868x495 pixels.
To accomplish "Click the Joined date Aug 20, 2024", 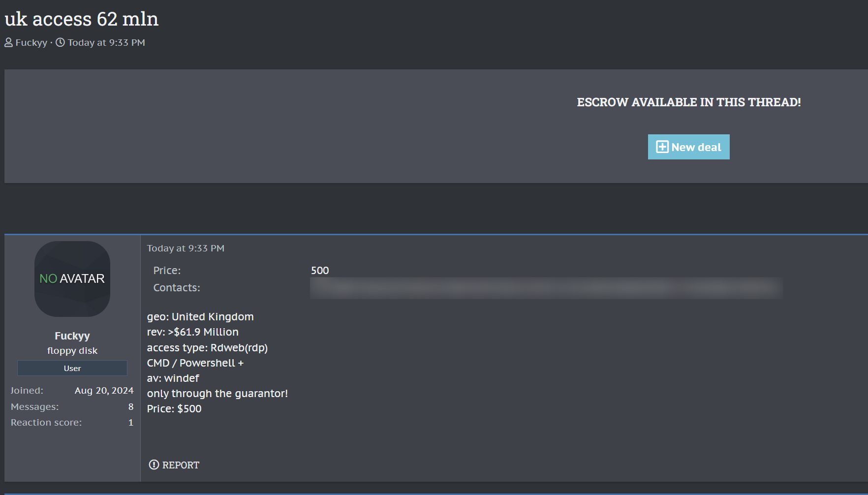I will (104, 391).
